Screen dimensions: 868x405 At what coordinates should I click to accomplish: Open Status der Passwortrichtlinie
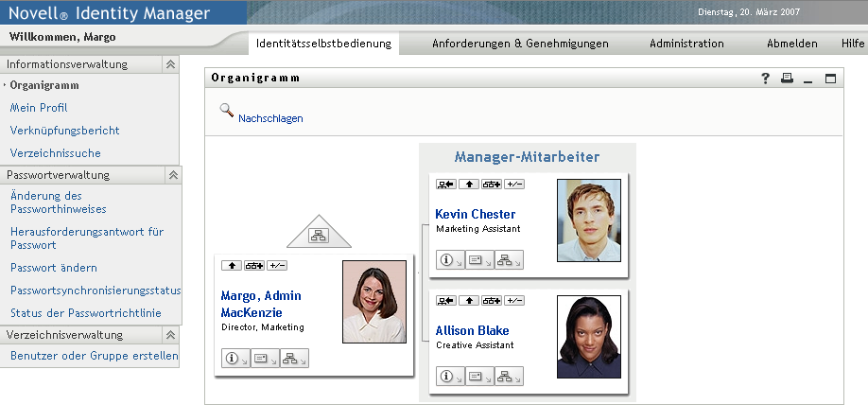pyautogui.click(x=86, y=313)
